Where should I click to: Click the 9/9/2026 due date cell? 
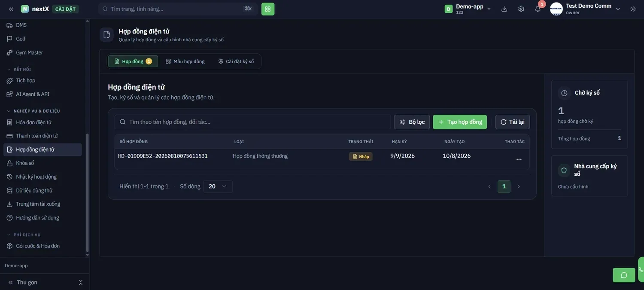(x=403, y=156)
